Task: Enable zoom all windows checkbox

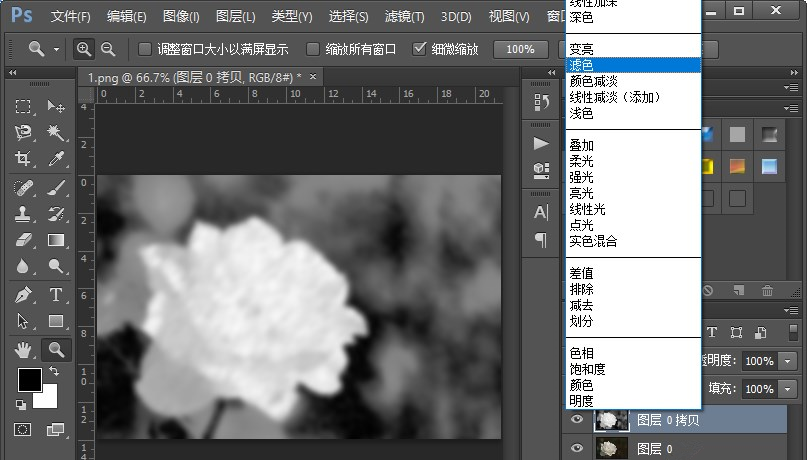Action: [x=312, y=49]
